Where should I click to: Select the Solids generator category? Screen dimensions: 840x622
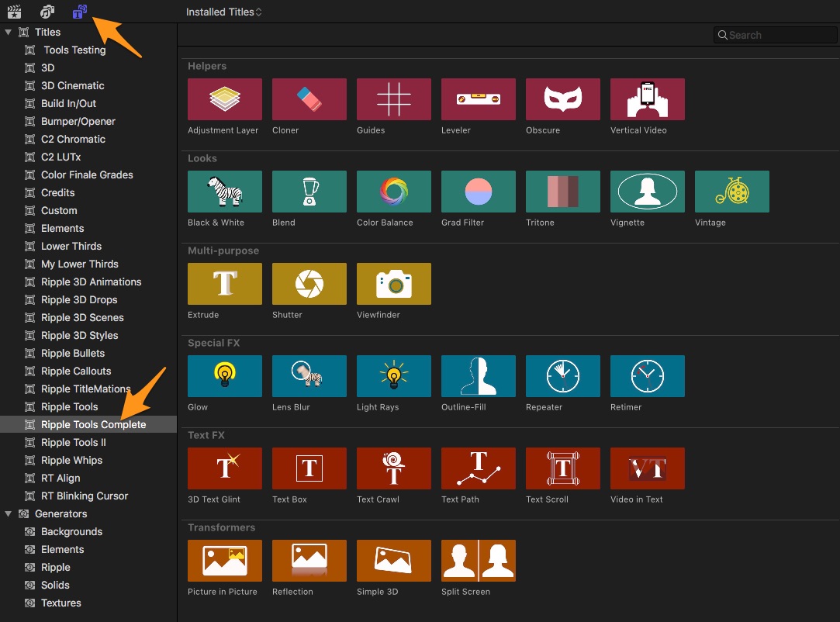[x=88, y=585]
